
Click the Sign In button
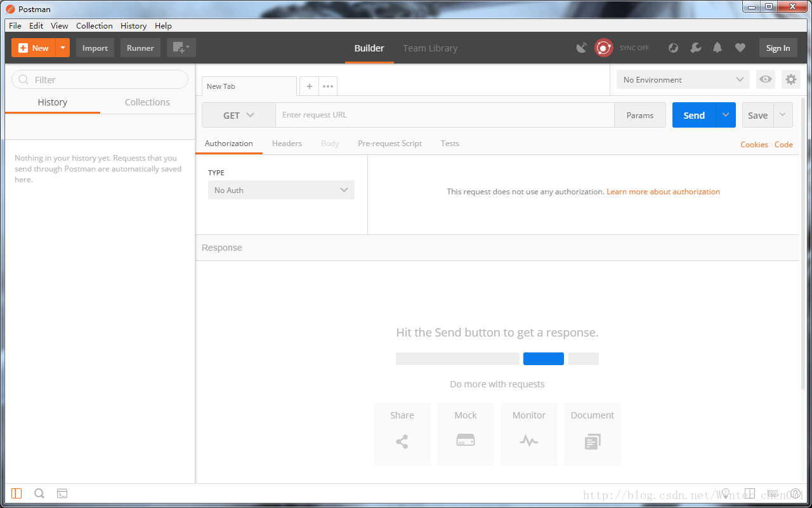tap(778, 48)
